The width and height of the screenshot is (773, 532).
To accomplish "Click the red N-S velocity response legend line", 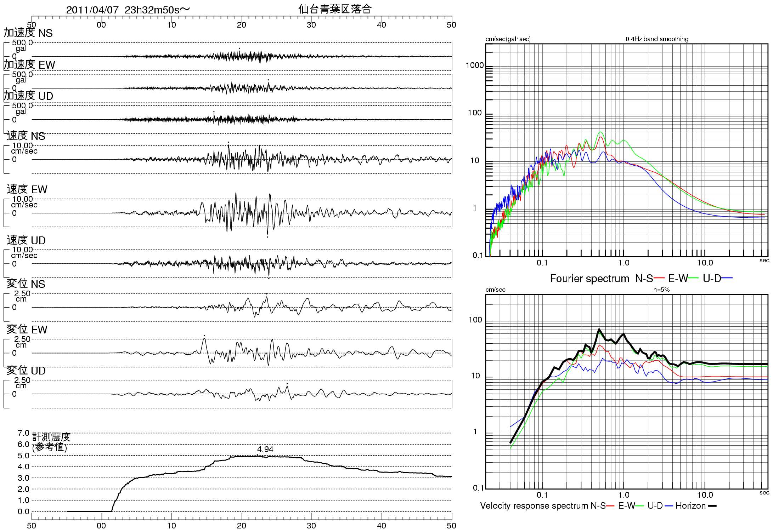I will pyautogui.click(x=610, y=506).
